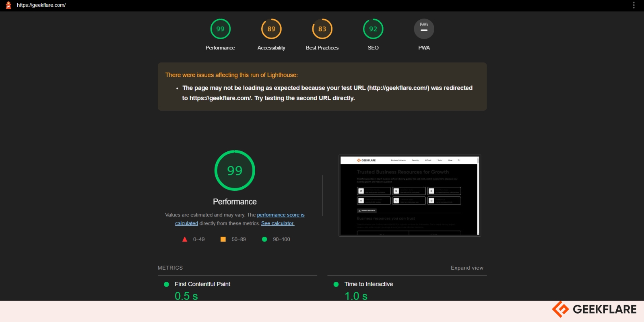Screen dimensions: 644x322
Task: Open the three-dot tools menu
Action: 634,5
